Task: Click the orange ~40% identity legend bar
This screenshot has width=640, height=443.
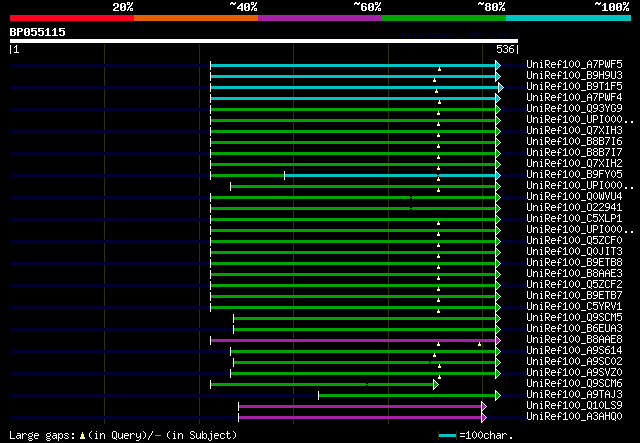Action: (x=196, y=18)
